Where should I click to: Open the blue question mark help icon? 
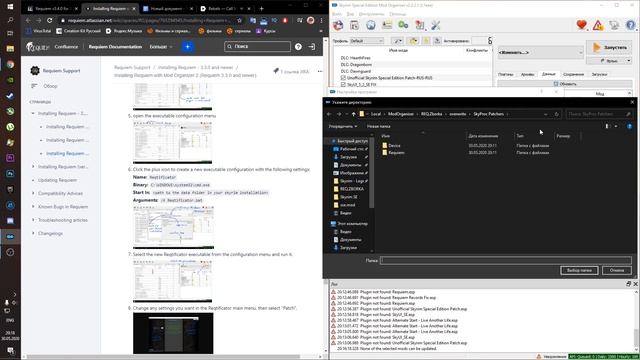coord(631,25)
